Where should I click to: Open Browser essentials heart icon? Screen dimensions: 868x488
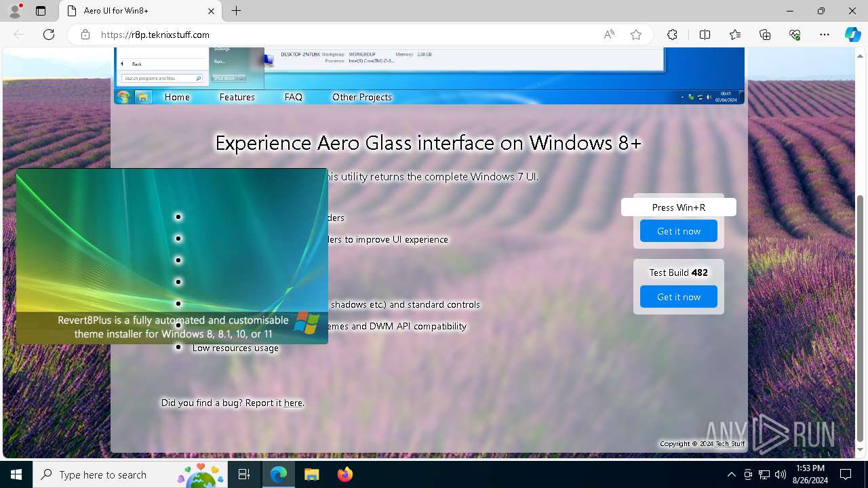click(x=795, y=35)
